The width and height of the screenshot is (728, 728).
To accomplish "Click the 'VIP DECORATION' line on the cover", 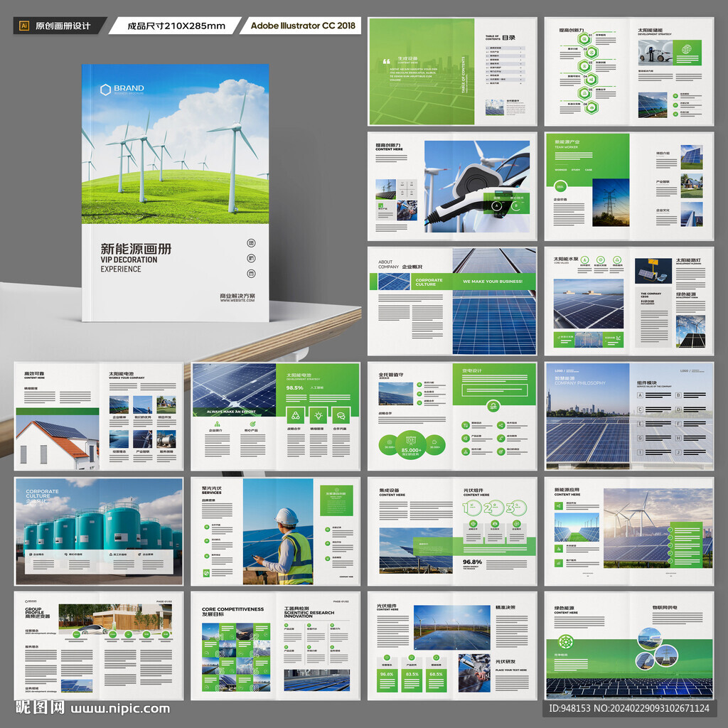I will click(129, 260).
